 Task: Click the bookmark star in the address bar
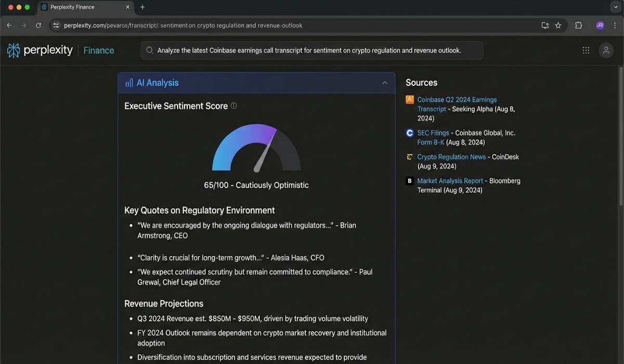coord(558,24)
